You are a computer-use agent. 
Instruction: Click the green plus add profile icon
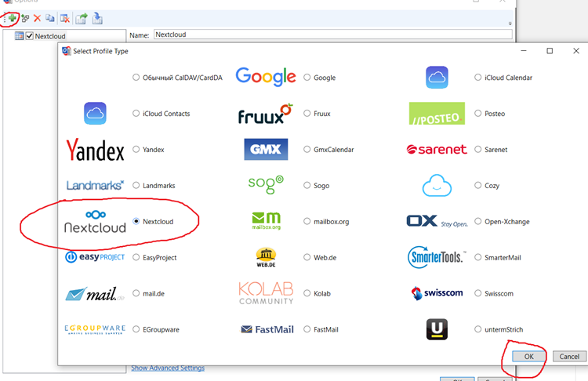[13, 17]
